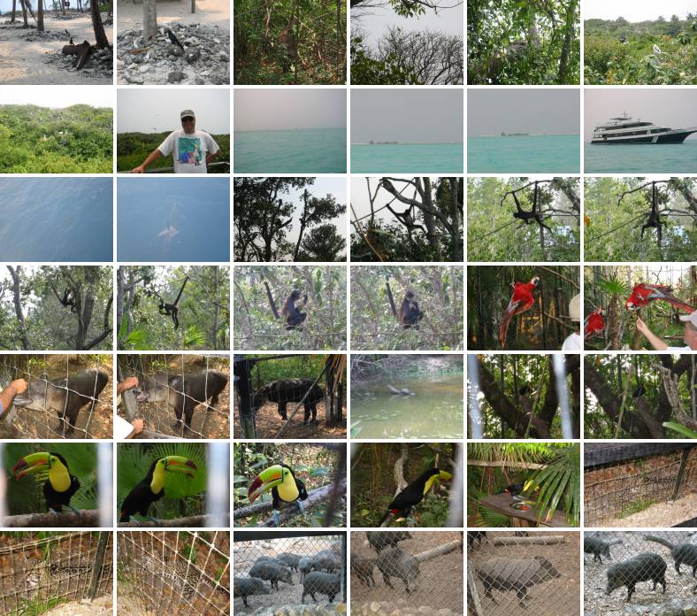This screenshot has height=616, width=697.
Task: Select toucan with green palm leaf behind
Action: (173, 485)
